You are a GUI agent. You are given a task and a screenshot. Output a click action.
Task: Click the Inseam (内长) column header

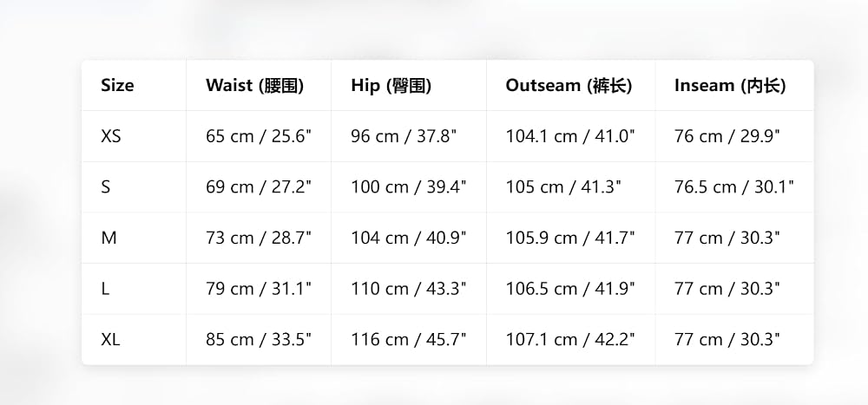(x=730, y=85)
